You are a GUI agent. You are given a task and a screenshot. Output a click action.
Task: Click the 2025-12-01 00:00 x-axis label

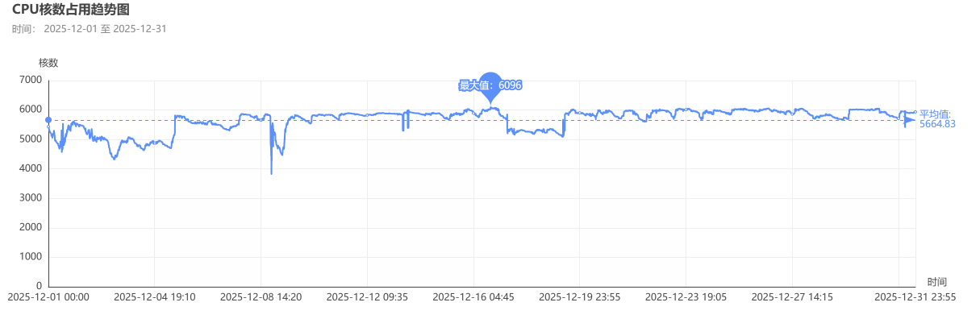48,297
